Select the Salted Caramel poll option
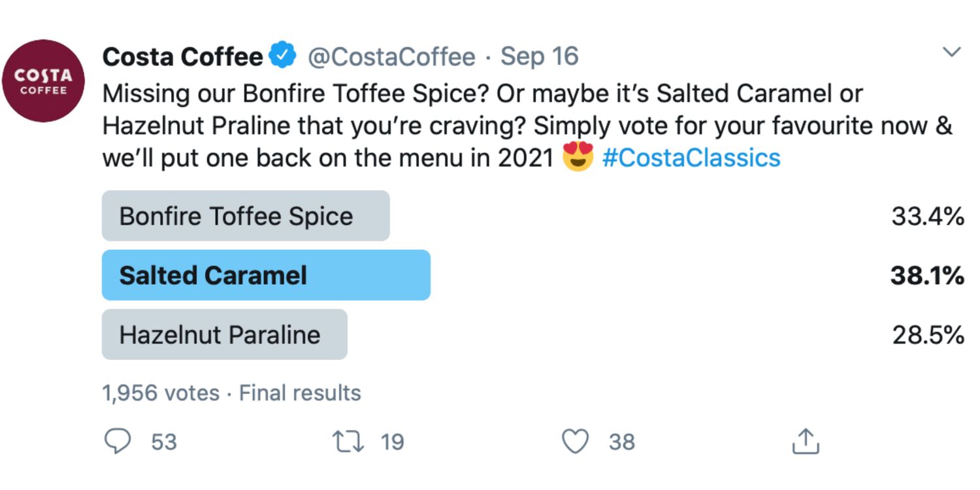The width and height of the screenshot is (980, 490). (x=266, y=275)
